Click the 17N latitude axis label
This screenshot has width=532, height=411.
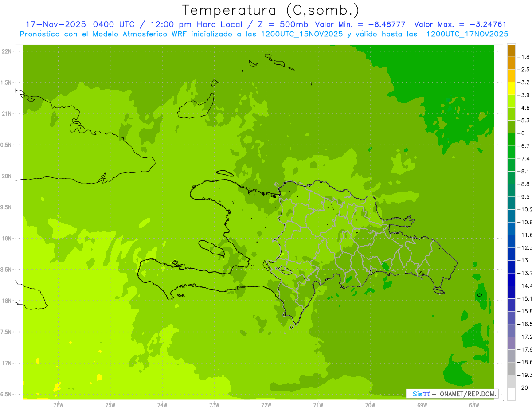(x=7, y=363)
